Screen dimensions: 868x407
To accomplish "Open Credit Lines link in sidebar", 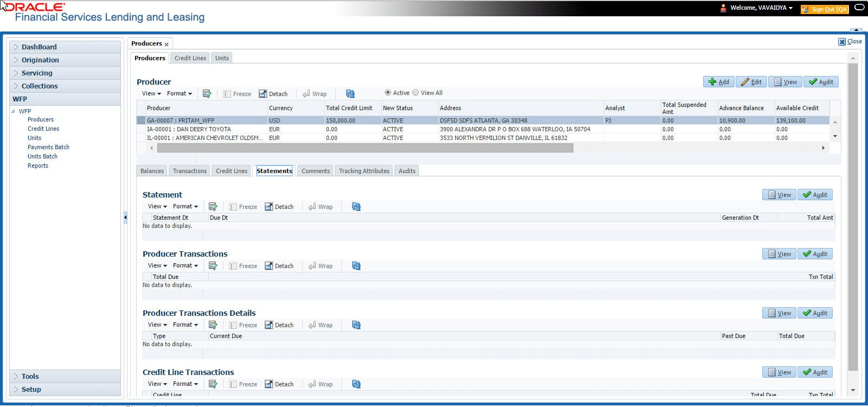I will 43,129.
